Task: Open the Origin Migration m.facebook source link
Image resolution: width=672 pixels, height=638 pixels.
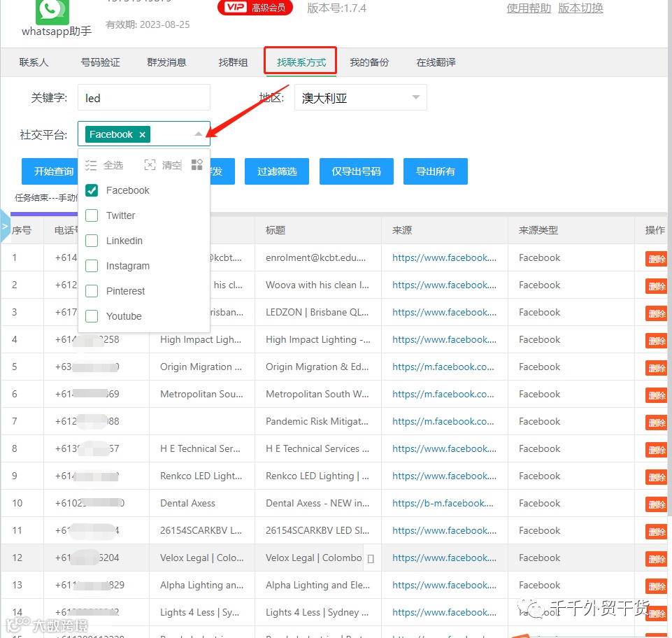Action: (443, 367)
